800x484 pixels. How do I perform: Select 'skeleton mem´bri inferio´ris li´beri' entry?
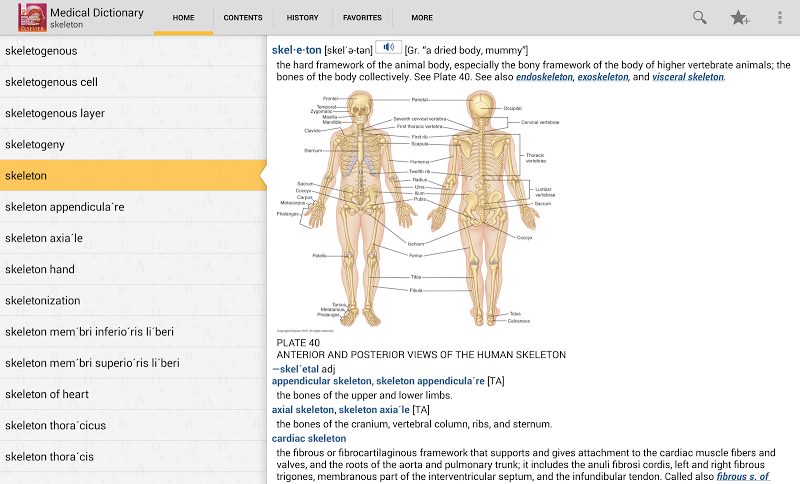coord(133,332)
